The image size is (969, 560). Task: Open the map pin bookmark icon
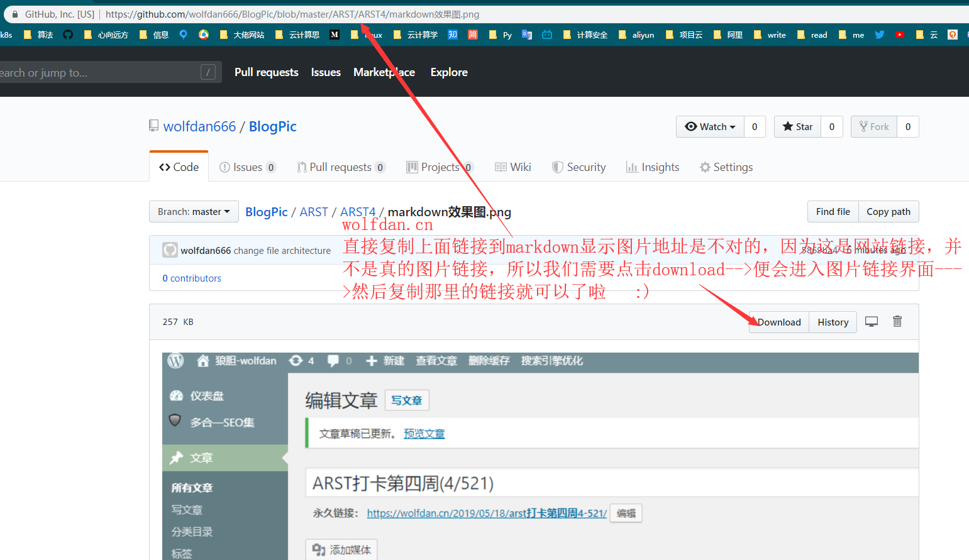pyautogui.click(x=183, y=35)
